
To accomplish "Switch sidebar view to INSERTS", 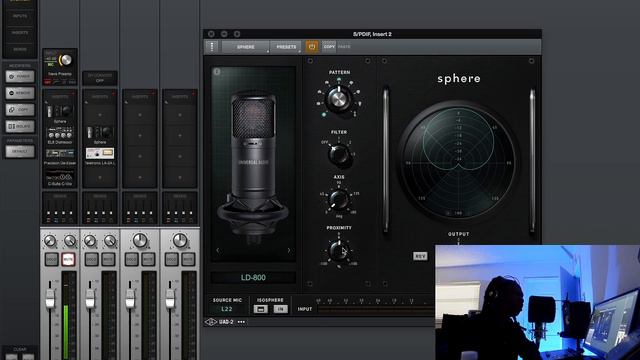I will (20, 33).
